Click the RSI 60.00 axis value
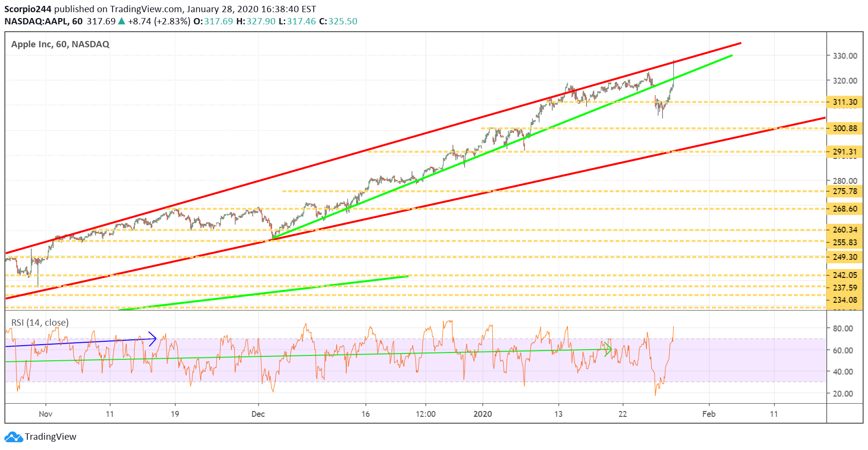This screenshot has height=450, width=868. (x=843, y=351)
